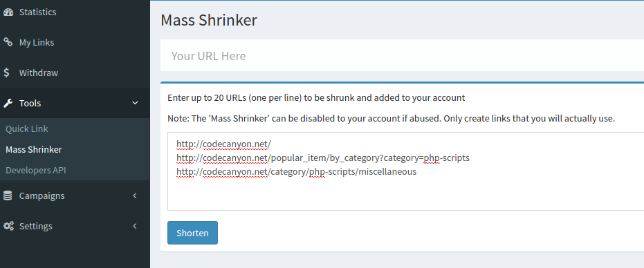Image resolution: width=644 pixels, height=268 pixels.
Task: Click the Withdraw dollar sign icon
Action: [7, 73]
